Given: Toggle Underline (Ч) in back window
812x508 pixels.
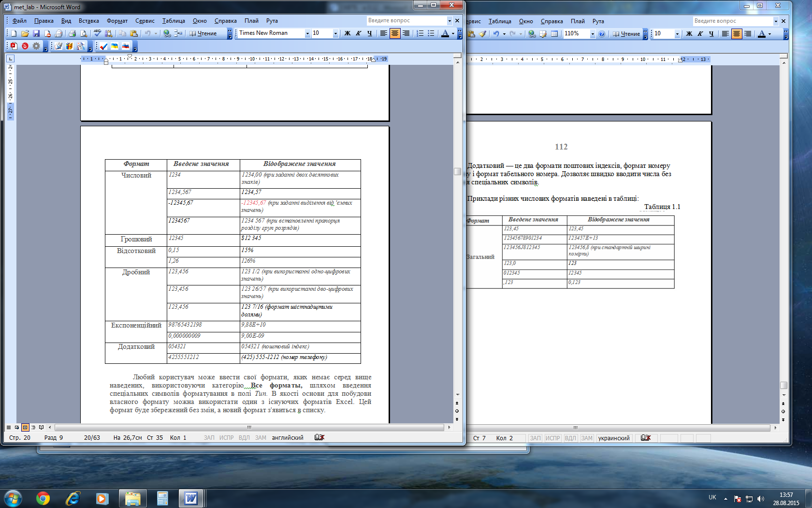Looking at the screenshot, I should (711, 34).
